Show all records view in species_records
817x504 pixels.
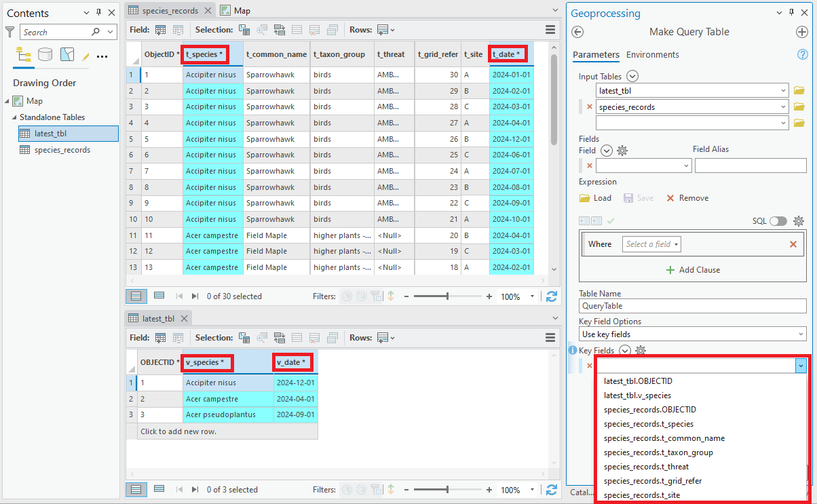point(136,296)
